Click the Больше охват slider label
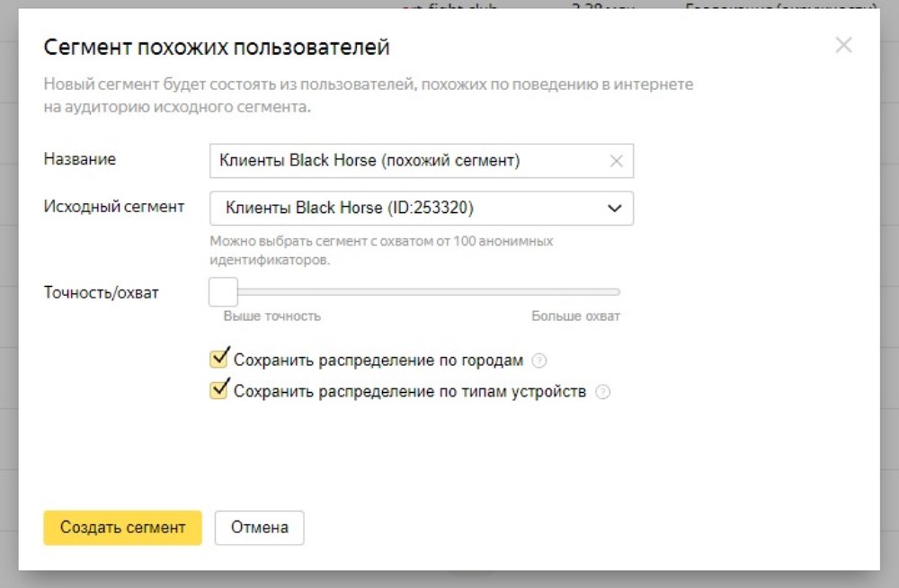Image resolution: width=899 pixels, height=588 pixels. click(x=575, y=316)
